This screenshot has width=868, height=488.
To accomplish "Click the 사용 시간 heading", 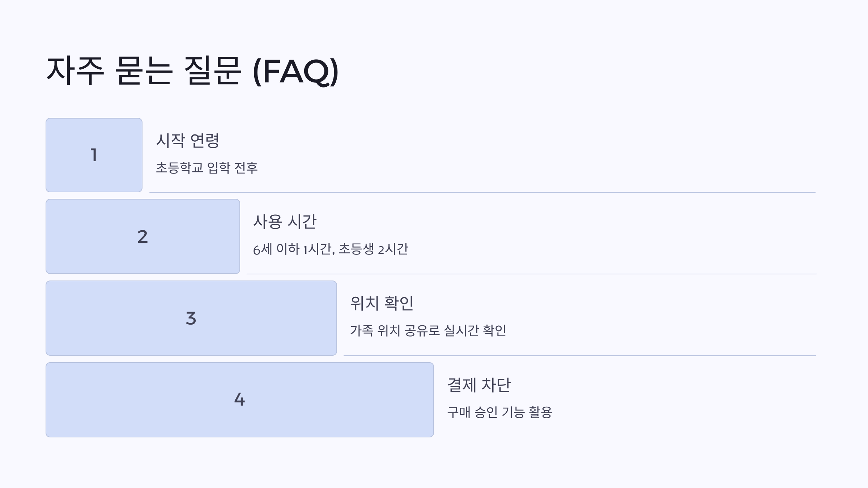I will [x=285, y=222].
